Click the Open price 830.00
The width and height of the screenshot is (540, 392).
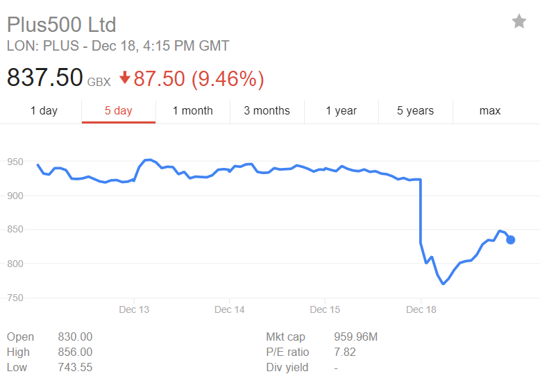coord(75,336)
